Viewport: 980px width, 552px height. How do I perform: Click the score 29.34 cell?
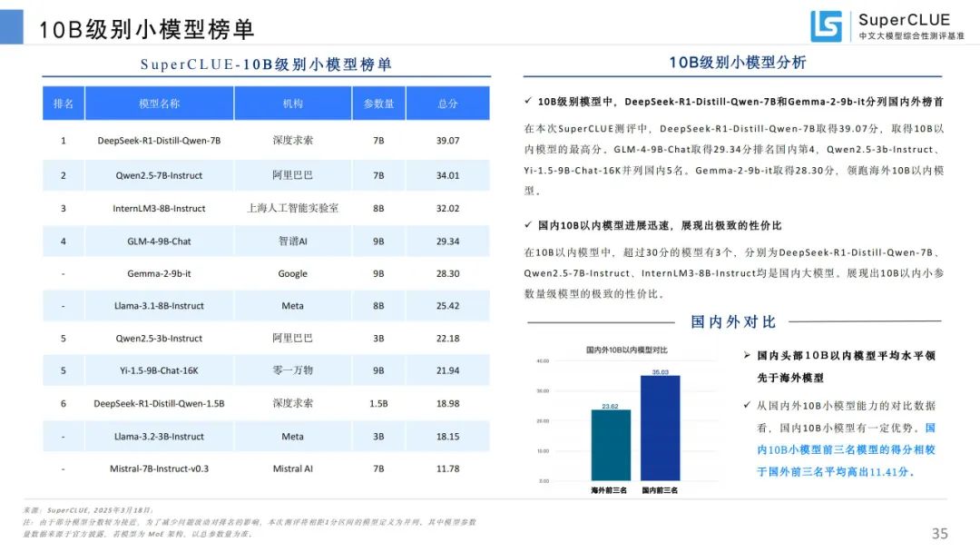447,241
